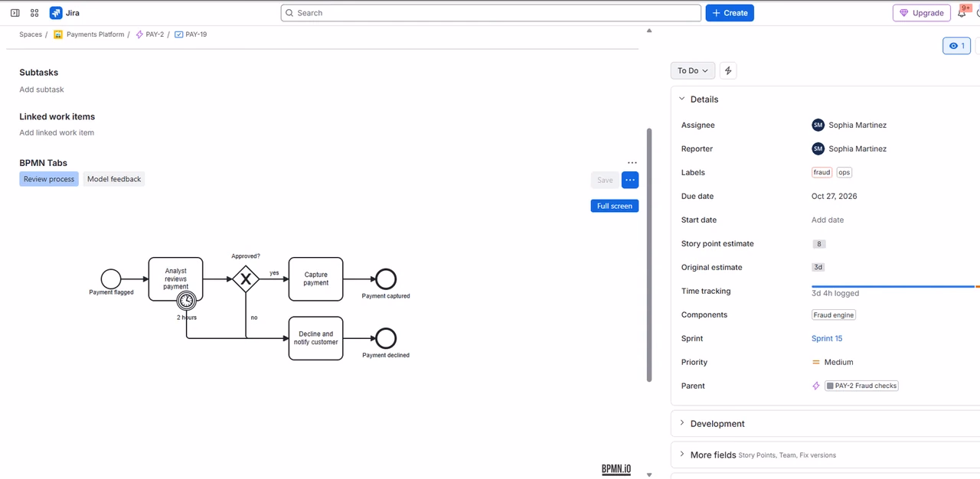Screen dimensions: 980x479
Task: Switch to the Model feedback tab
Action: click(x=114, y=179)
